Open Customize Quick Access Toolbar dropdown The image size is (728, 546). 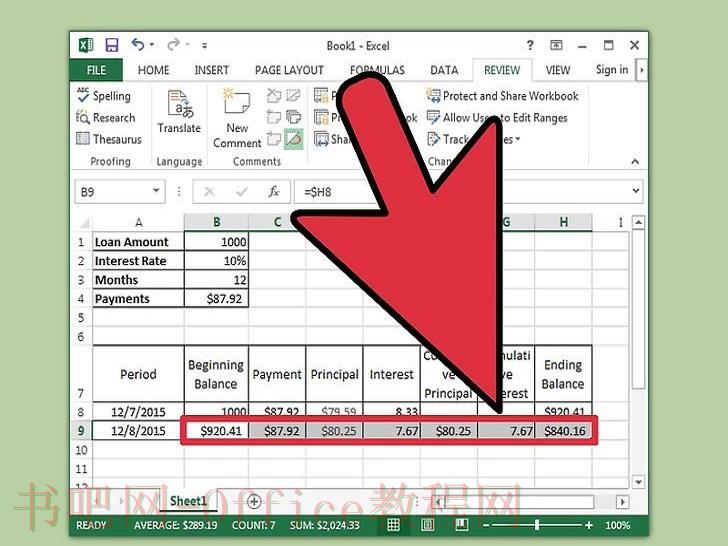[x=204, y=46]
